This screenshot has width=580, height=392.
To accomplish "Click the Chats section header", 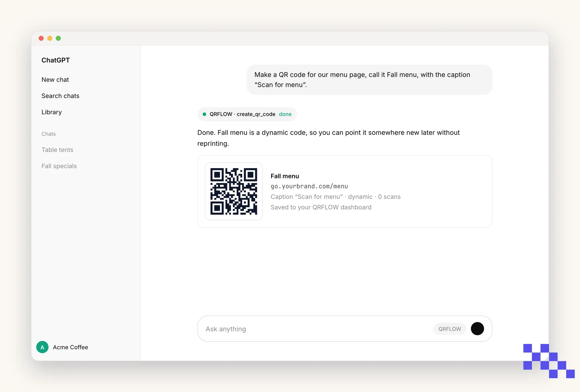I will click(49, 134).
